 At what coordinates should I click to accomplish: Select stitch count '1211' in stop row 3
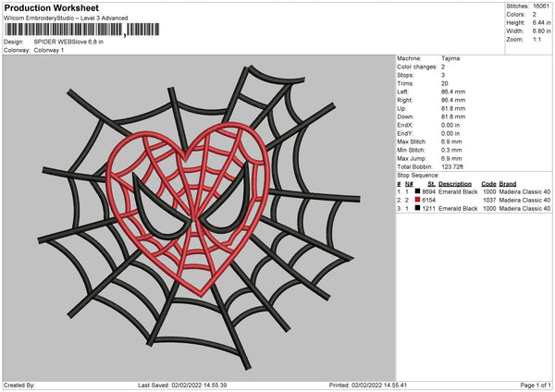pos(428,209)
